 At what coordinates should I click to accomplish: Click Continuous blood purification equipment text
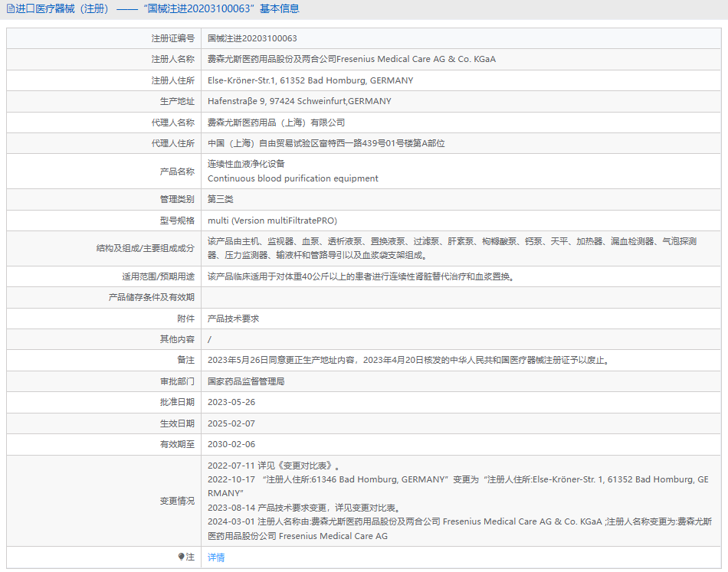pos(293,178)
